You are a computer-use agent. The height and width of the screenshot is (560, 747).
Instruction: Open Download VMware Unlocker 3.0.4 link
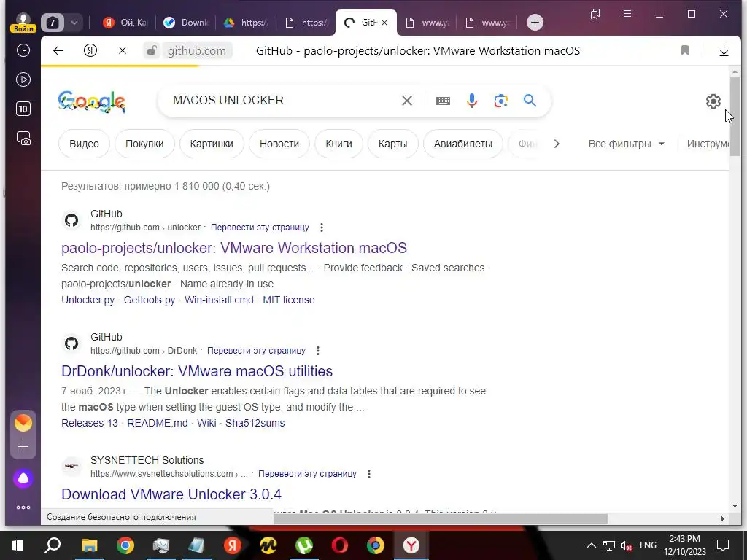[x=171, y=494]
